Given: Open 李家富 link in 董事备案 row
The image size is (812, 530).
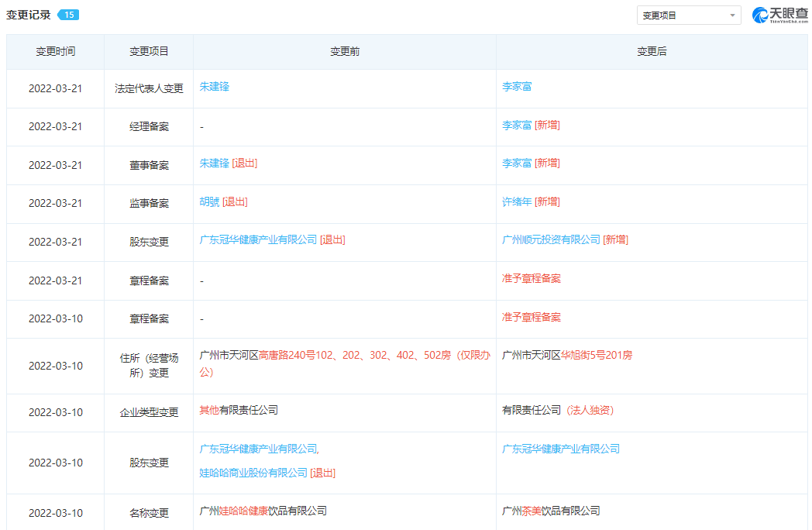Looking at the screenshot, I should click(517, 163).
